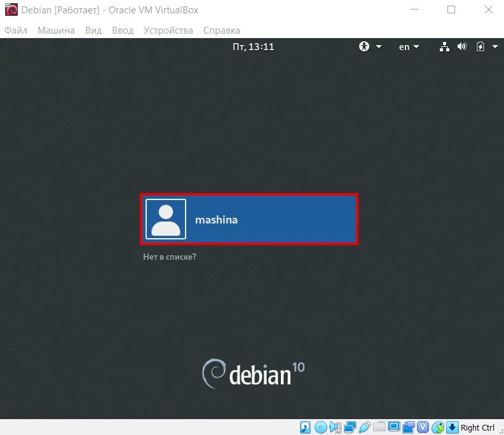Click the USB devices indicator
The image size is (504, 435).
point(365,427)
